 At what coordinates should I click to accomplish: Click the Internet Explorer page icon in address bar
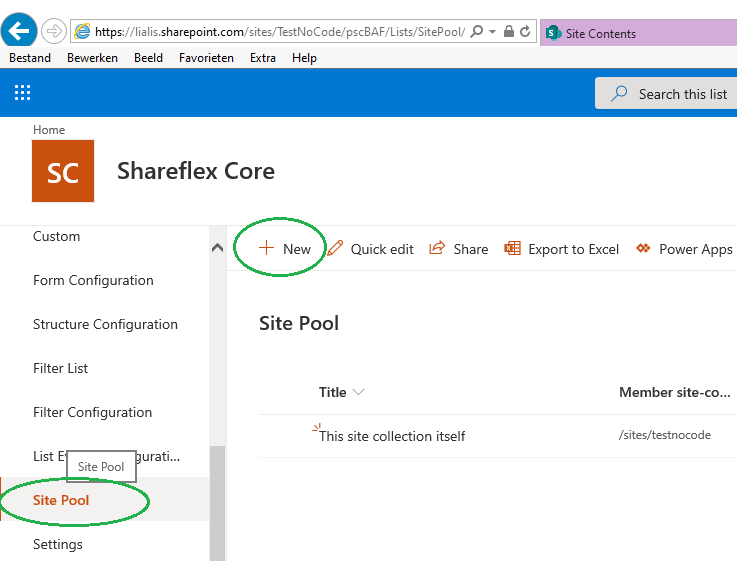(82, 31)
